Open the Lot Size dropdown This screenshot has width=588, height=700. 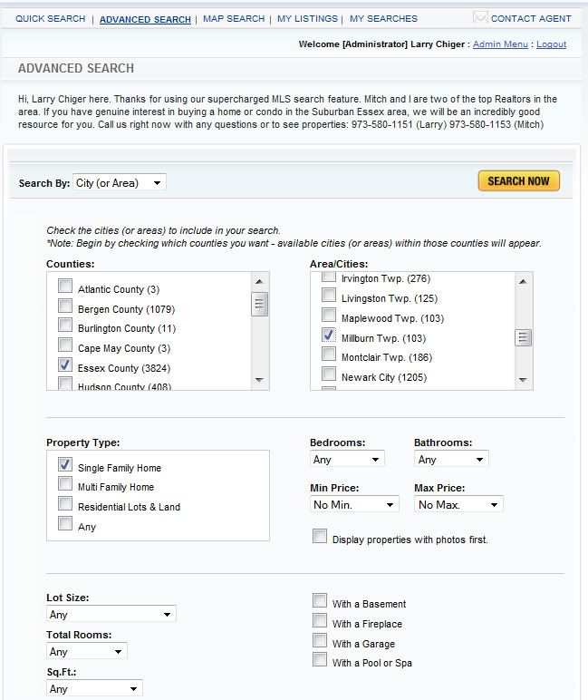(111, 614)
